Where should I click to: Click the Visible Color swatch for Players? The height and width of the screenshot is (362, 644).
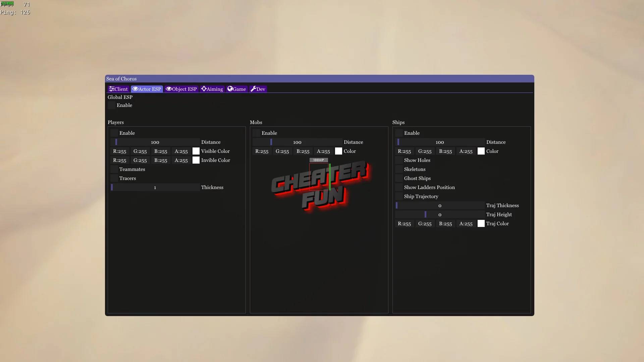click(x=195, y=151)
